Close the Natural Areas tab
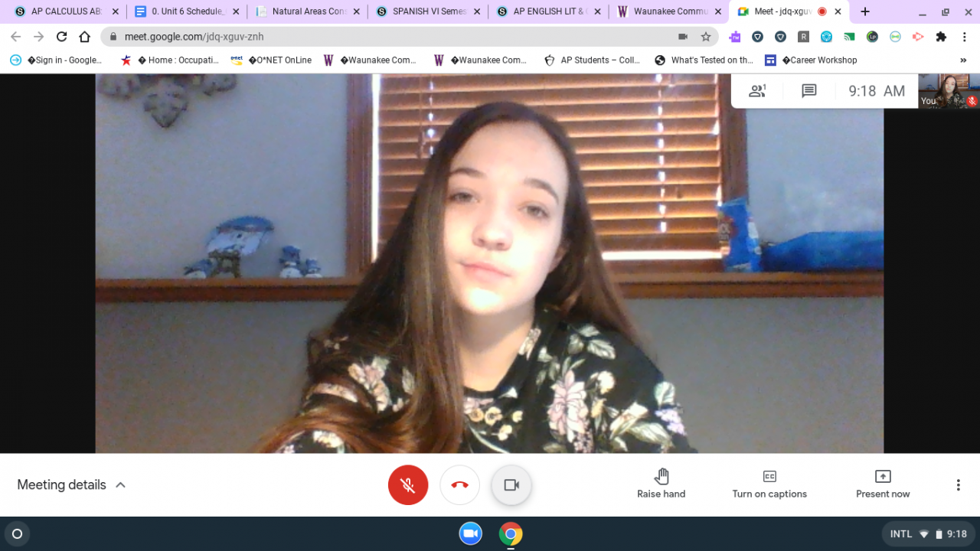This screenshot has height=551, width=980. pyautogui.click(x=356, y=11)
